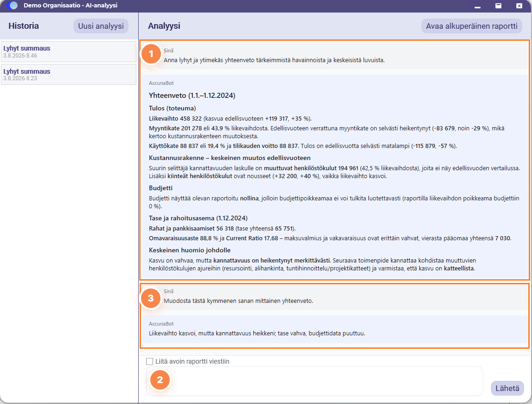Screen dimensions: 532x404
Task: Click the window title Demo Organisaatio - AI-analyysi
Action: 71,6
